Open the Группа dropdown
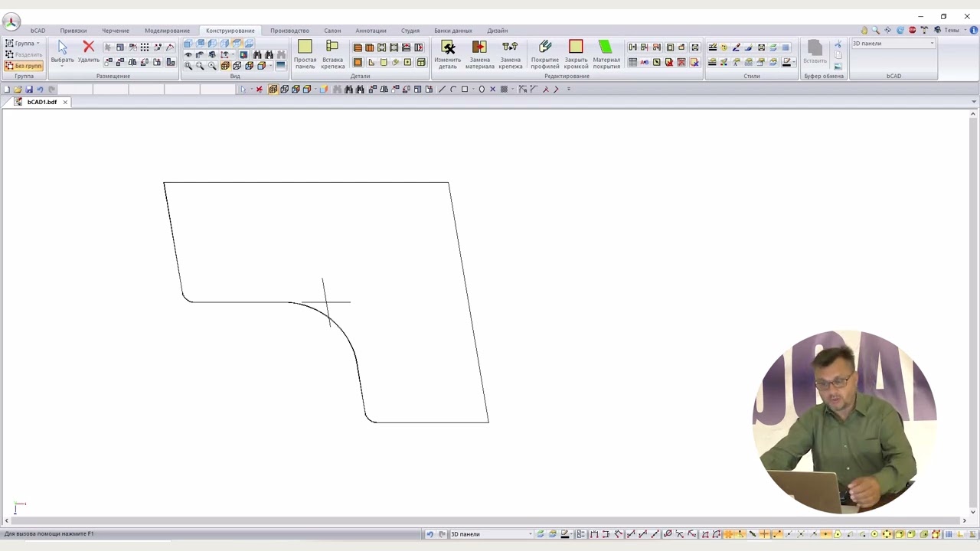 coord(23,44)
